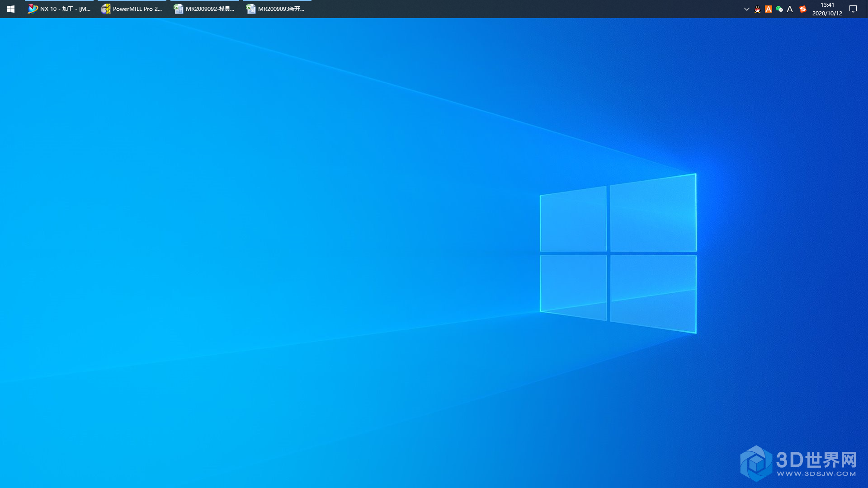Open the Sogou input method icon
Screen dimensions: 868x488
803,9
